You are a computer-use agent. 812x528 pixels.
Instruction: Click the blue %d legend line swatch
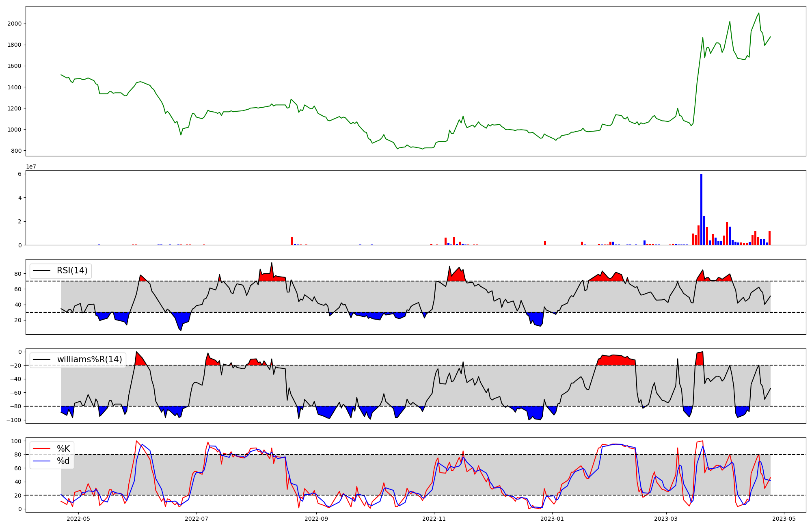click(x=42, y=461)
